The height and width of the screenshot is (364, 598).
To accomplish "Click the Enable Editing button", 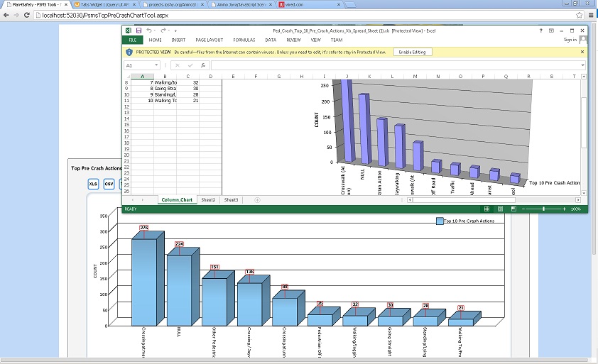I will click(x=412, y=53).
